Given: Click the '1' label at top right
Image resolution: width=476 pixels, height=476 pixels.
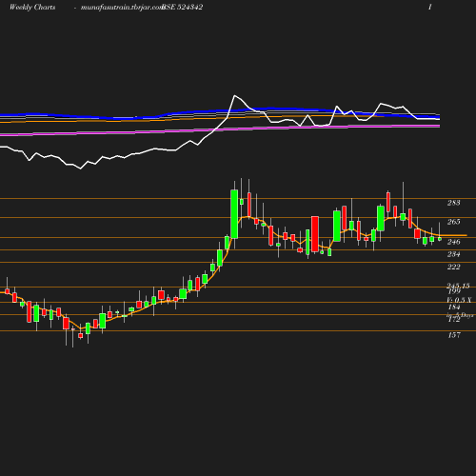Looking at the screenshot, I should (x=430, y=8).
